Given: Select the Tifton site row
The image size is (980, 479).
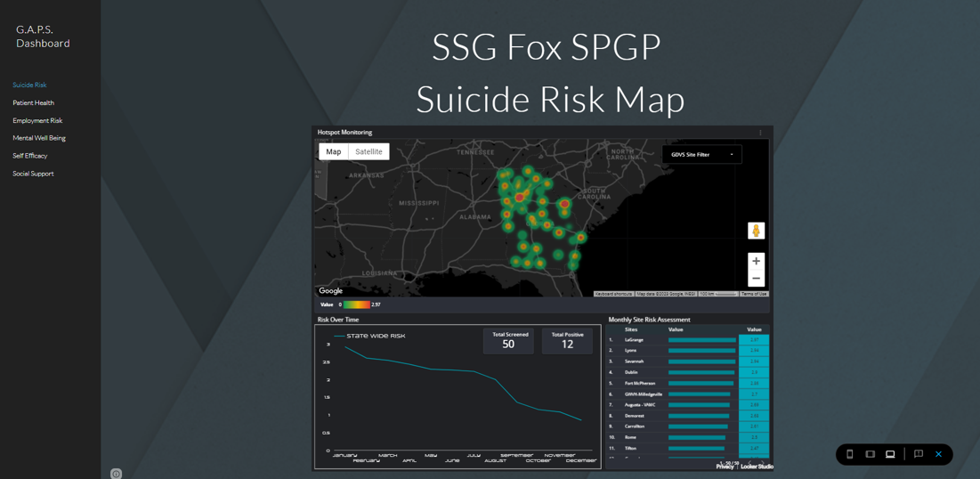Looking at the screenshot, I should (687, 449).
